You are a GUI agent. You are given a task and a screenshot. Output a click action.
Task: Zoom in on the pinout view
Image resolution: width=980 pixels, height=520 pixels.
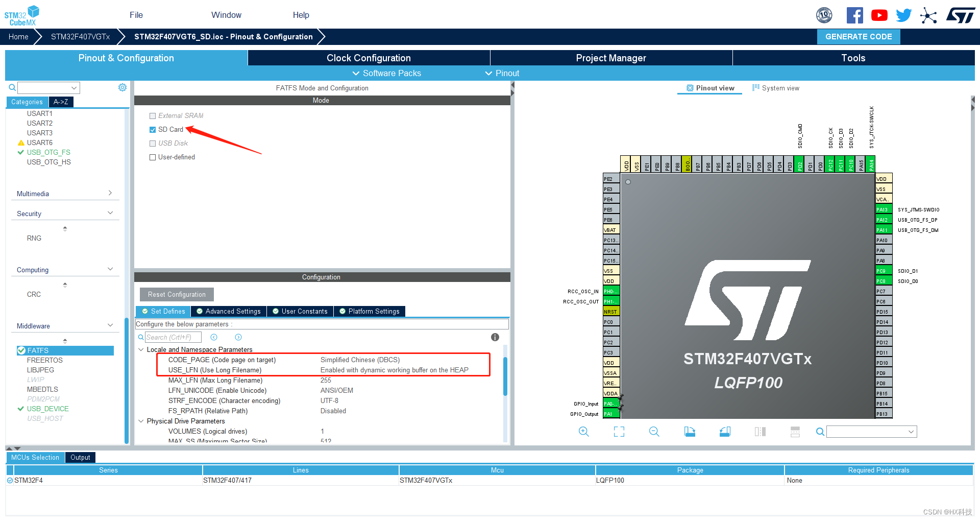pyautogui.click(x=584, y=432)
